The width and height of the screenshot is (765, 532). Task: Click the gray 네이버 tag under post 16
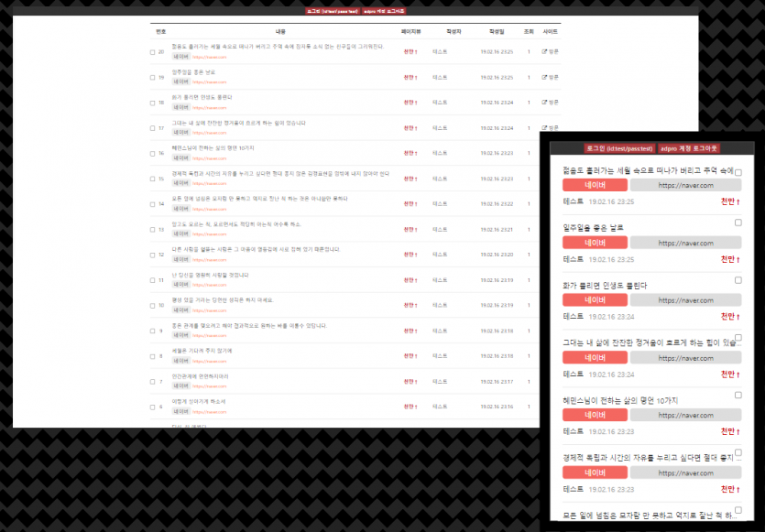[180, 157]
